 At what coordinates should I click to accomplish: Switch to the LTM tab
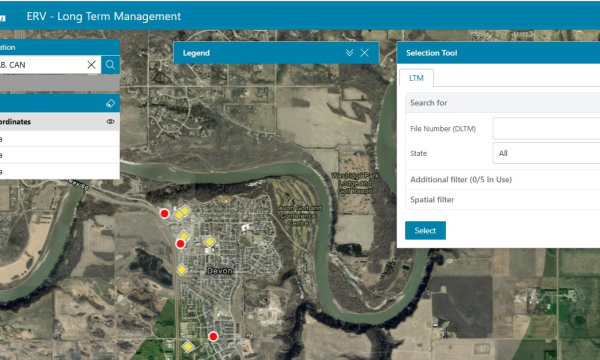416,78
